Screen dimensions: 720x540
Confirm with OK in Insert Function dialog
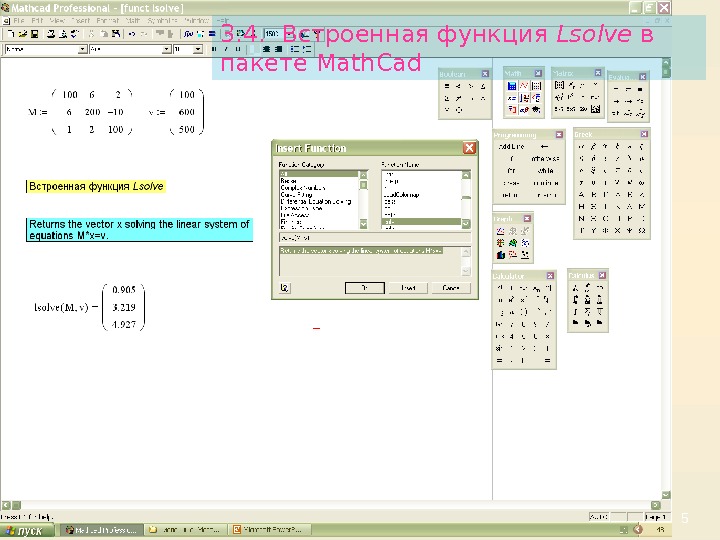365,288
